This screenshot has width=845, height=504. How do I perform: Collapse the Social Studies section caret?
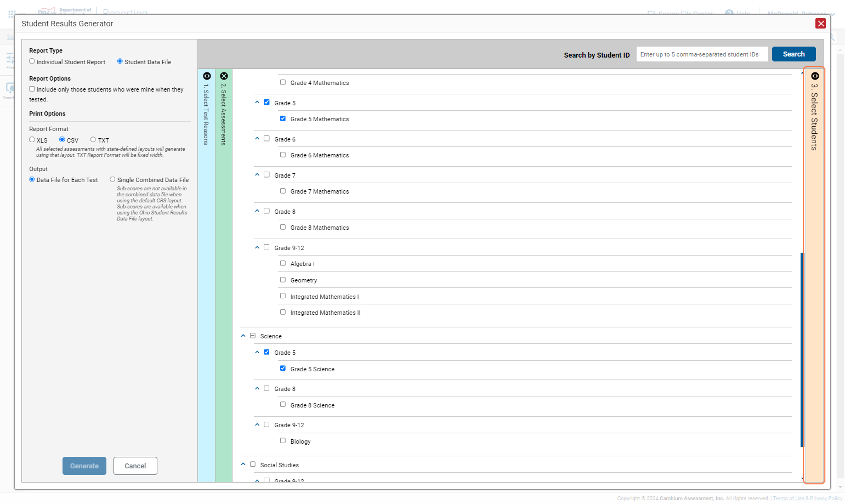(243, 465)
